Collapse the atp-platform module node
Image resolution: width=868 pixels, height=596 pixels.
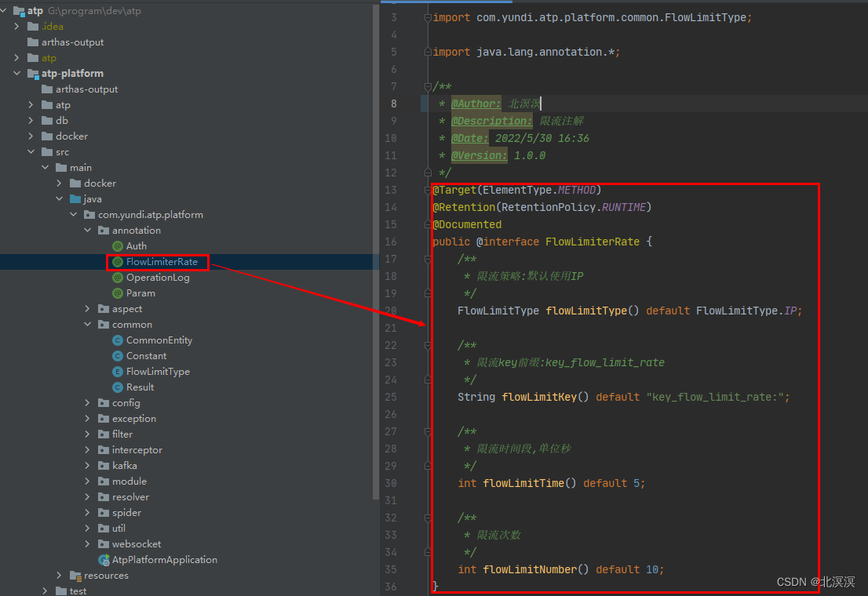[17, 73]
